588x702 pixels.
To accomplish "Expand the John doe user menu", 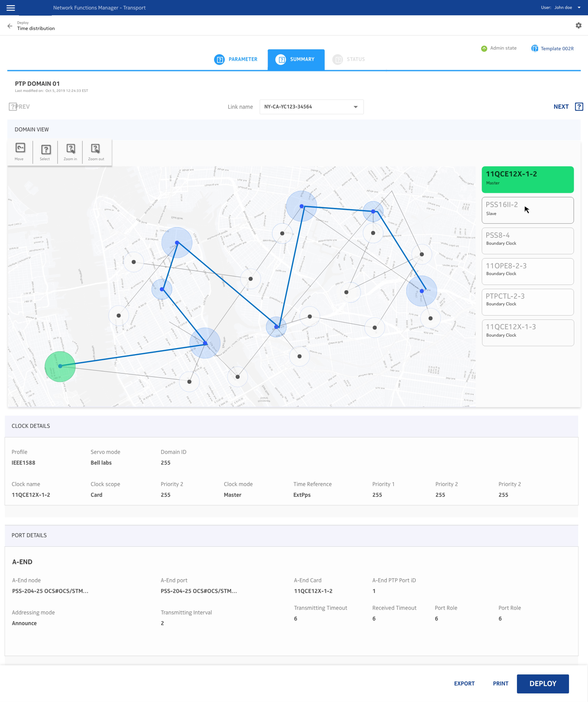I will pyautogui.click(x=579, y=8).
